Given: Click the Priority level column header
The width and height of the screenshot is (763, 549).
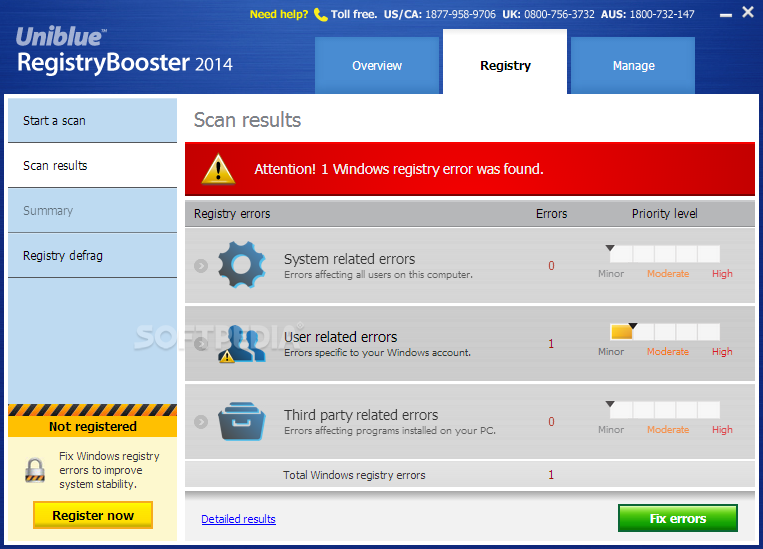Looking at the screenshot, I should pos(665,214).
